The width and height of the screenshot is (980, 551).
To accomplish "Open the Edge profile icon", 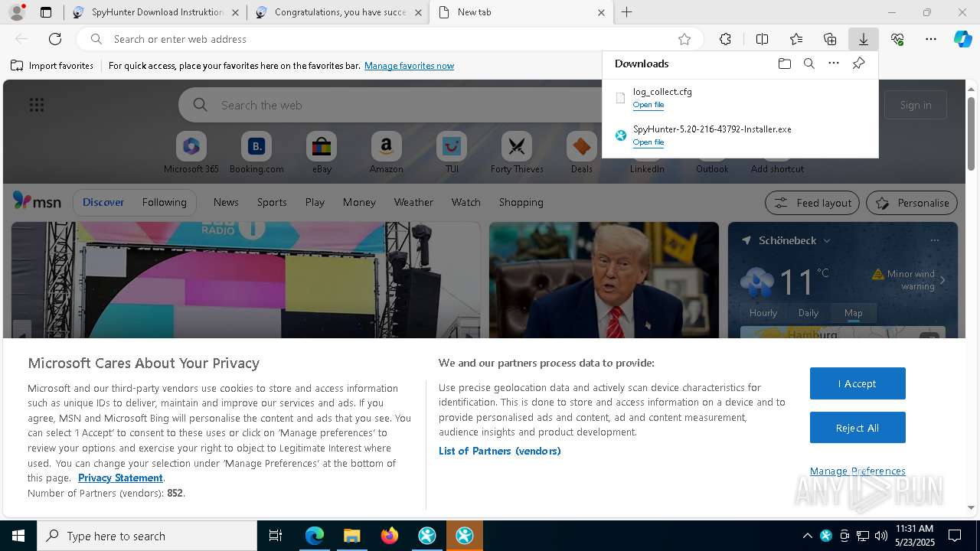I will (x=16, y=12).
